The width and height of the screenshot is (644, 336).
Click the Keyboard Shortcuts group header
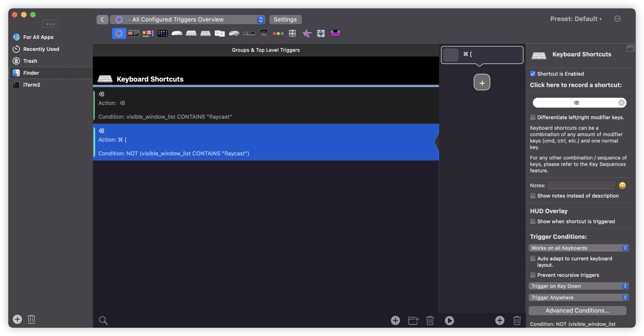(266, 79)
